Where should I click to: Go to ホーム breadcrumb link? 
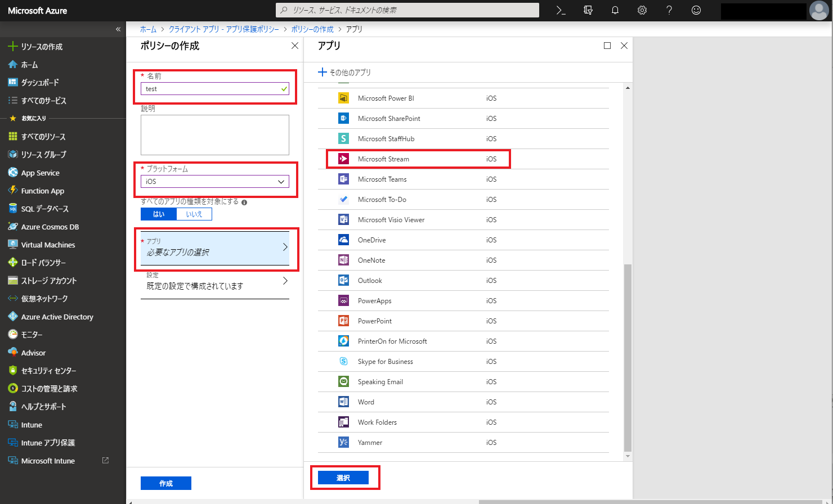click(148, 29)
